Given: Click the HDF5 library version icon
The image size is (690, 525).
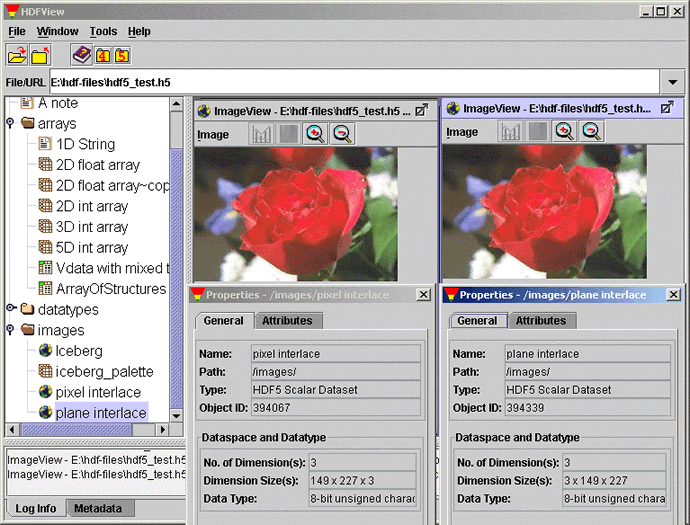Looking at the screenshot, I should [122, 56].
